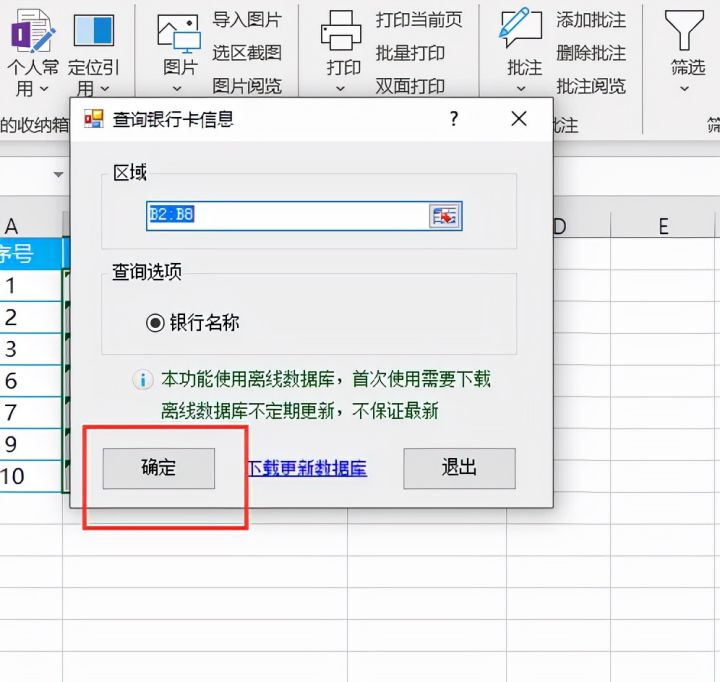Image resolution: width=720 pixels, height=682 pixels.
Task: Open the 个人常用 tool icon
Action: [32, 30]
